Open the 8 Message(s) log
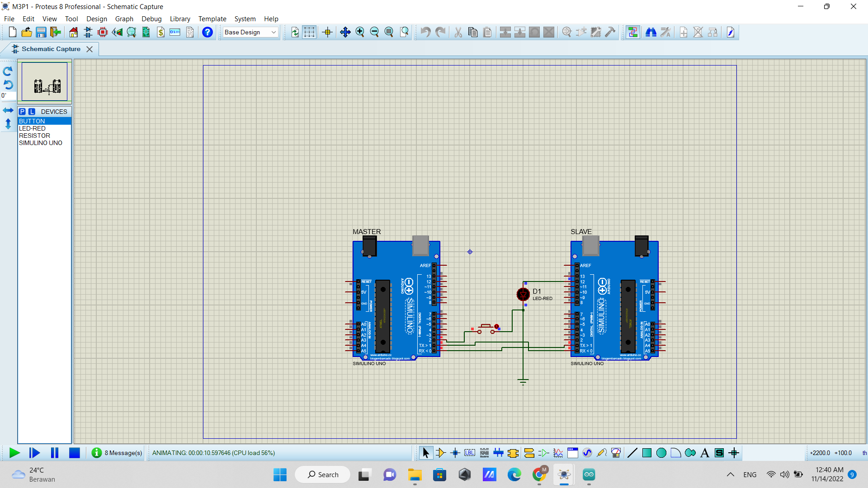This screenshot has width=868, height=488. coord(117,453)
